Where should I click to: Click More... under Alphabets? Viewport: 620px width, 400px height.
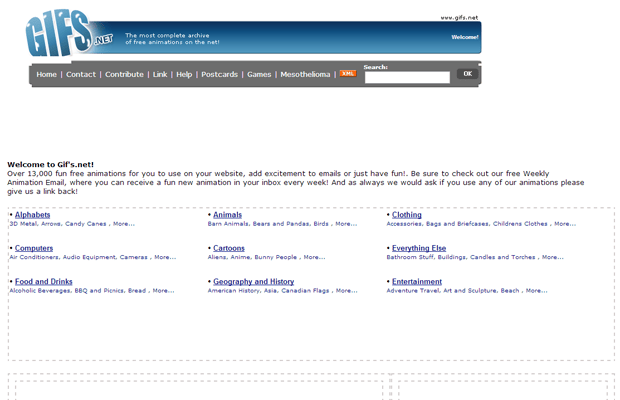pos(124,224)
